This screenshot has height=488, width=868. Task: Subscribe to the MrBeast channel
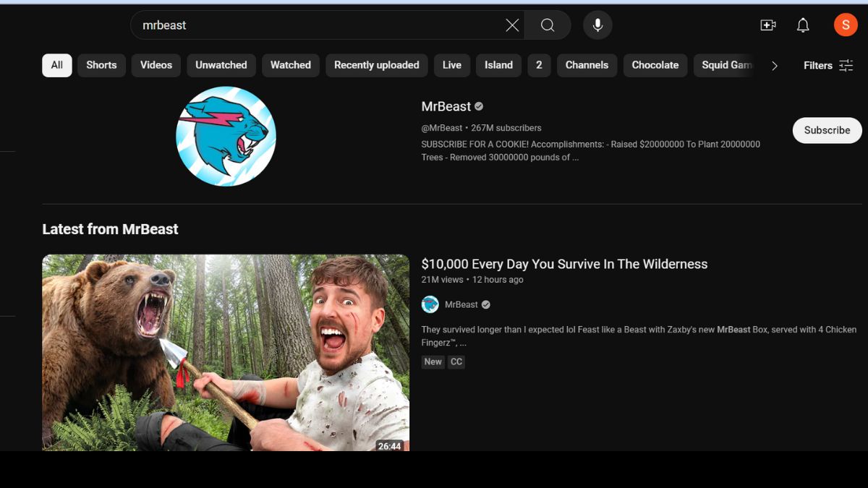point(827,131)
